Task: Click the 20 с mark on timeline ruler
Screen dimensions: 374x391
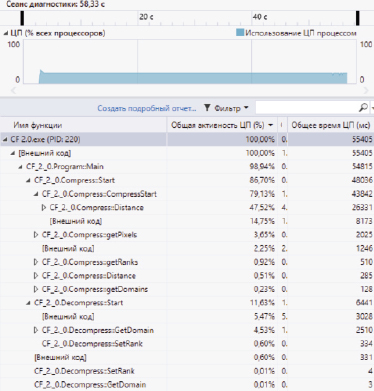Action: [146, 17]
